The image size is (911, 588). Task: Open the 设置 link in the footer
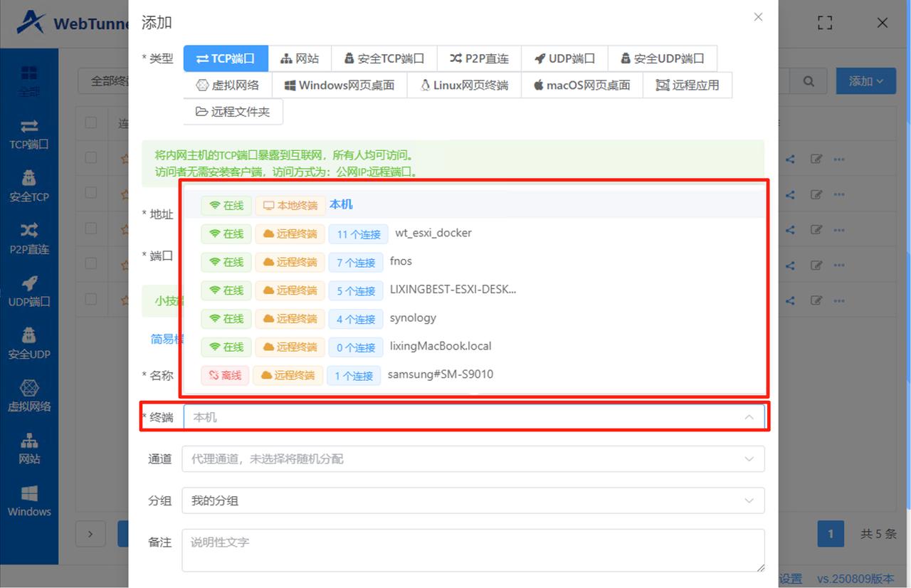point(790,579)
